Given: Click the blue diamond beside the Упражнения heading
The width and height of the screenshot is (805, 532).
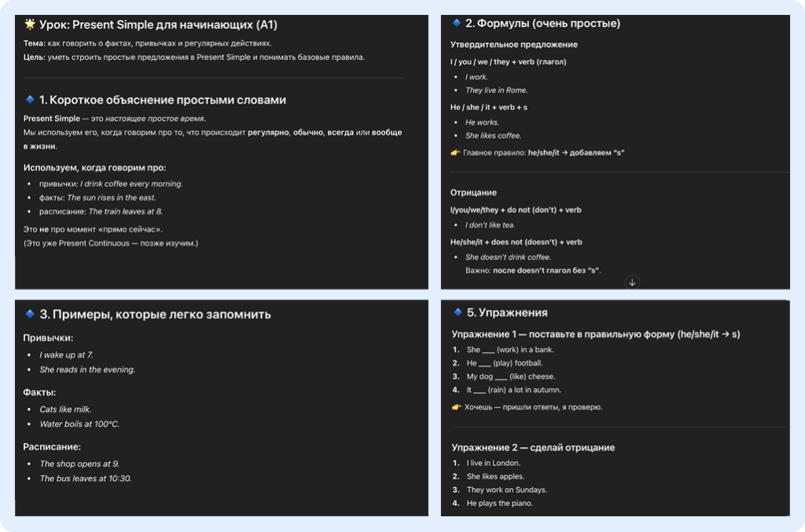Looking at the screenshot, I should (x=457, y=312).
